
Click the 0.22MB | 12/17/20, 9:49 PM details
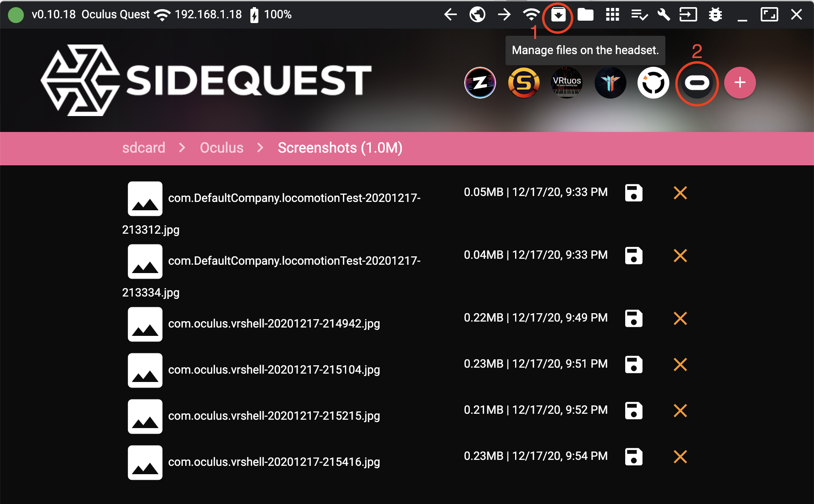click(x=536, y=318)
